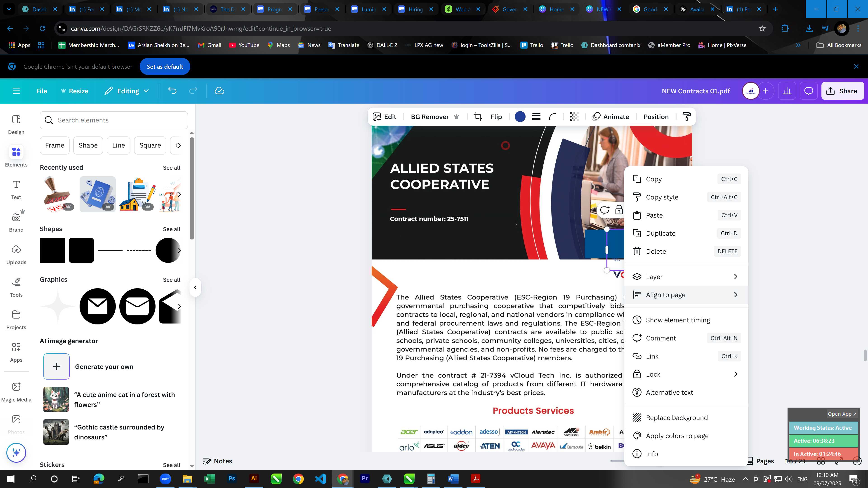Select Alternative text menu entry
This screenshot has height=488, width=868.
tap(686, 392)
